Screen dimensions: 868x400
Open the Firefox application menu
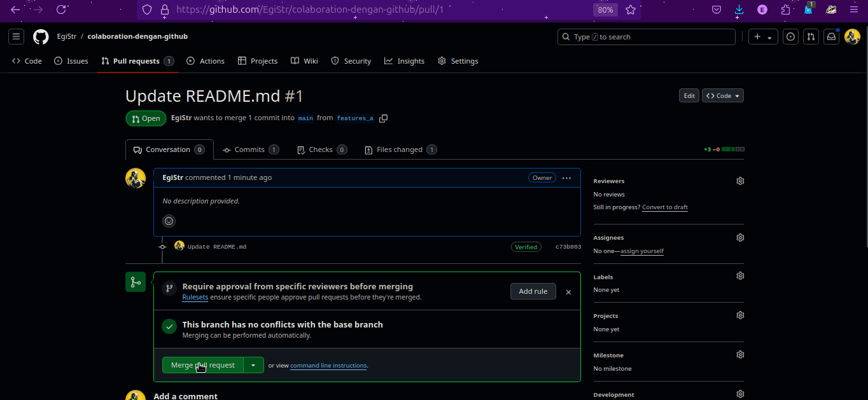click(854, 10)
